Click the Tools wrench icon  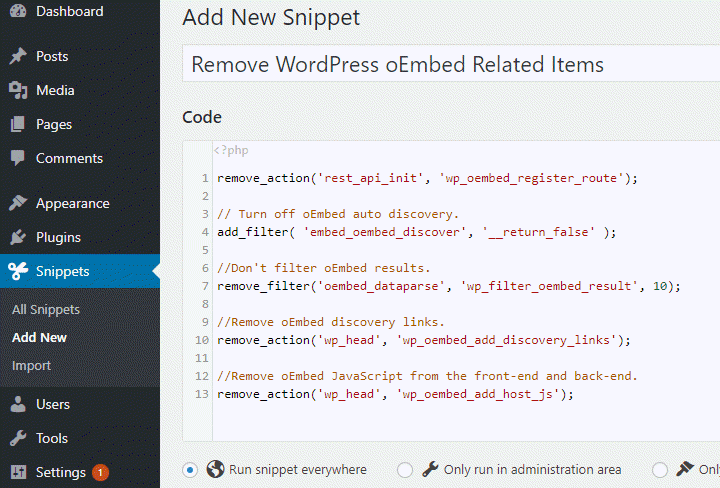point(18,438)
